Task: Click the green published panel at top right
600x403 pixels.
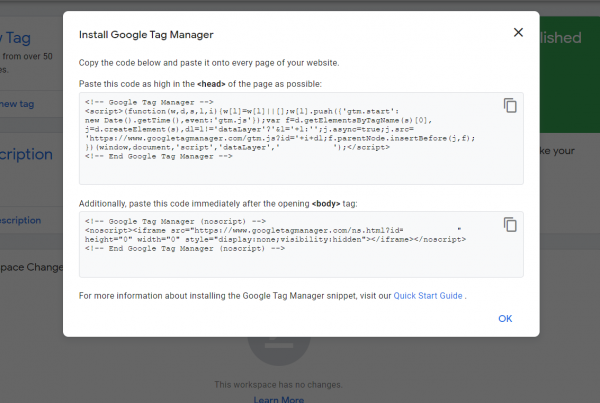Action: [x=569, y=75]
